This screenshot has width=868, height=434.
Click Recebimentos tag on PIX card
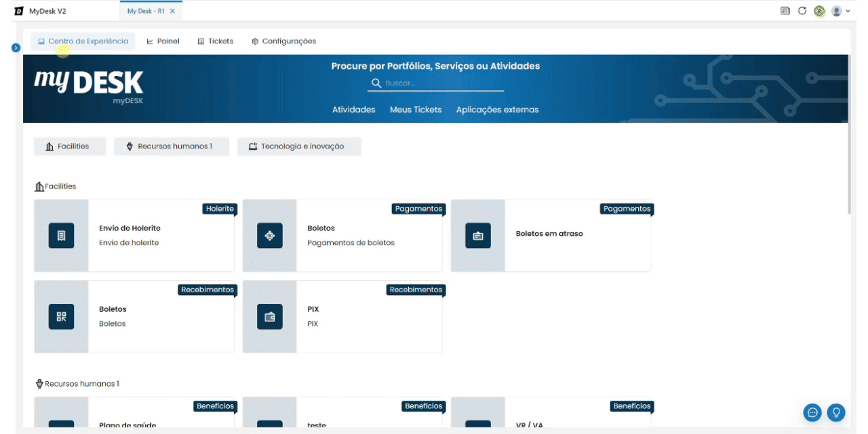[x=416, y=290]
